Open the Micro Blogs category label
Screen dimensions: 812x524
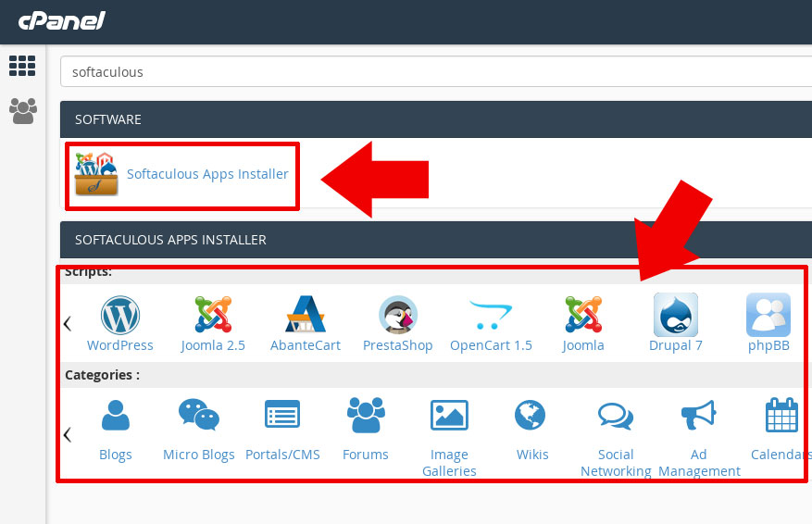(199, 455)
